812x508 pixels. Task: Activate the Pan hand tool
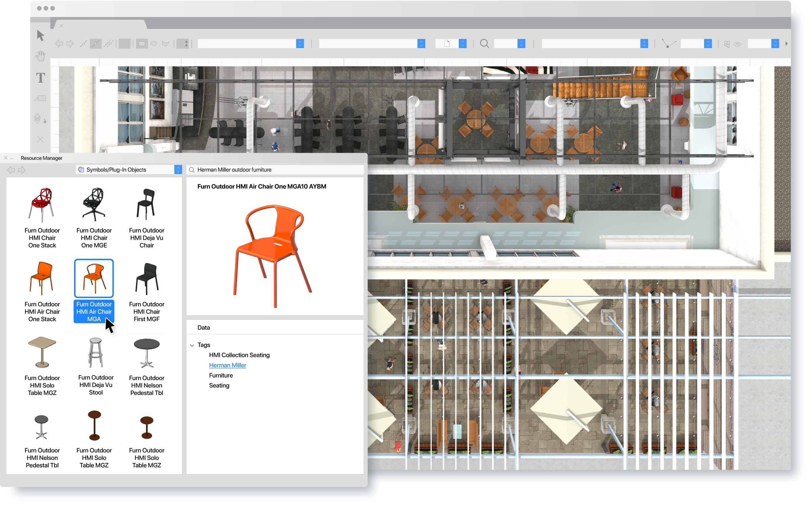click(40, 56)
